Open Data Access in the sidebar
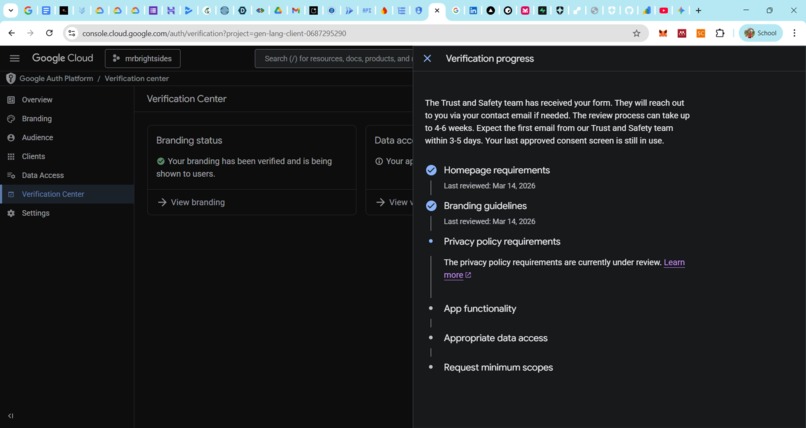The image size is (806, 428). [43, 175]
